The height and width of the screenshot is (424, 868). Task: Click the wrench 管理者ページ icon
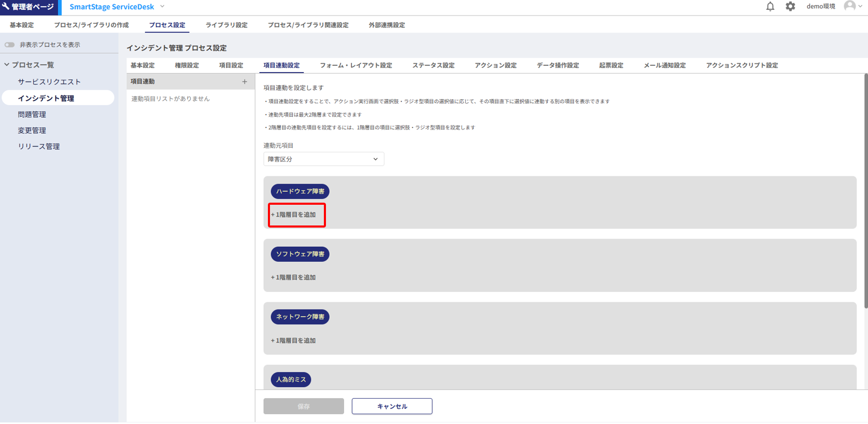point(6,7)
